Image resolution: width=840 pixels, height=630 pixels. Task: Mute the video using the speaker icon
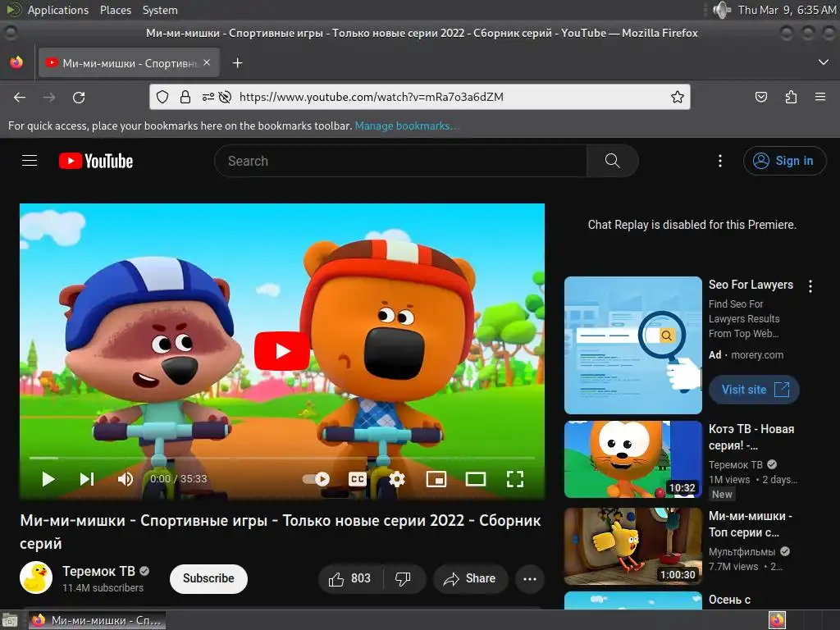tap(126, 479)
